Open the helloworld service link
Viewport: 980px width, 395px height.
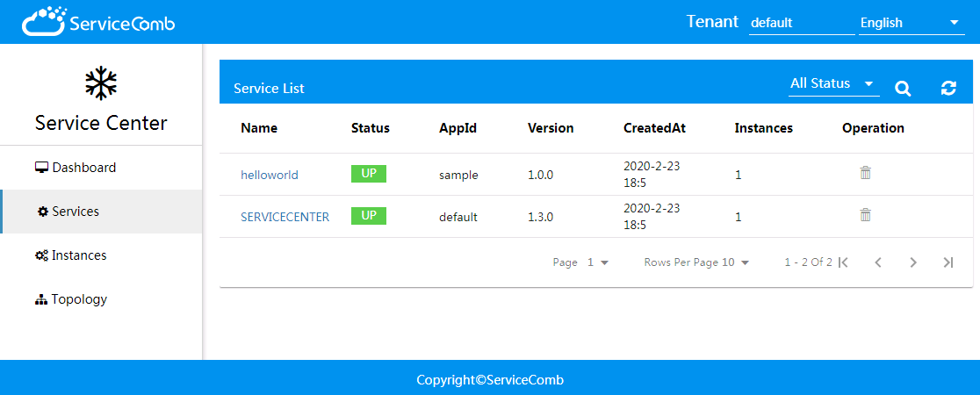[270, 175]
